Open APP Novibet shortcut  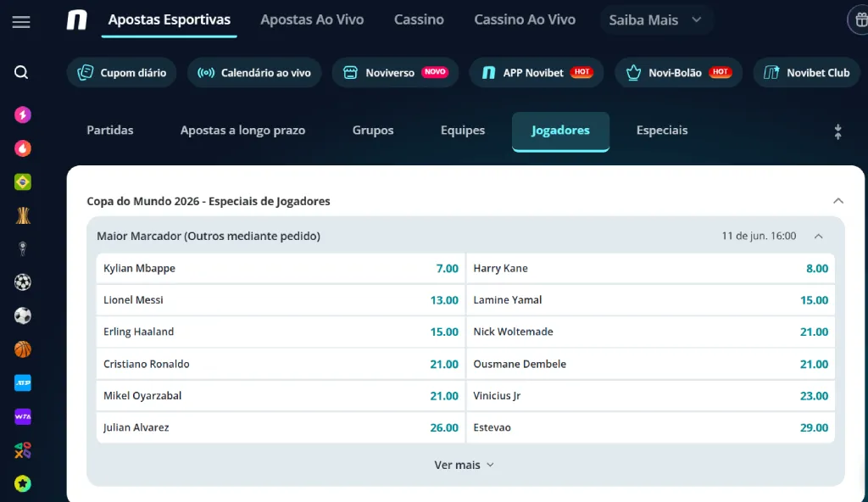[537, 73]
